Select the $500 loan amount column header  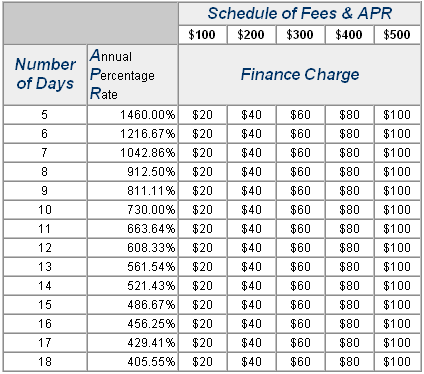click(x=397, y=35)
